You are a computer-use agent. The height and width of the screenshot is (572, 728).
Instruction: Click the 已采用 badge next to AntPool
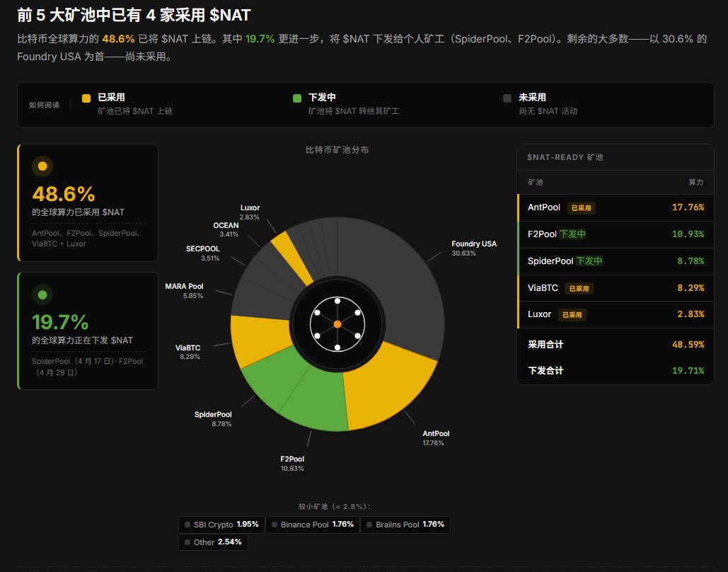[x=582, y=207]
